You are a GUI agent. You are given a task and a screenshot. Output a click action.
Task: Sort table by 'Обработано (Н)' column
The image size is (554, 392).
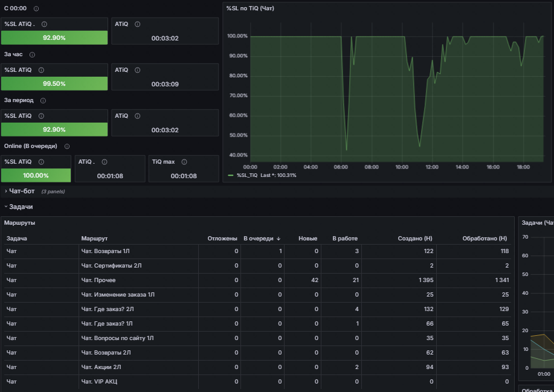coord(485,239)
